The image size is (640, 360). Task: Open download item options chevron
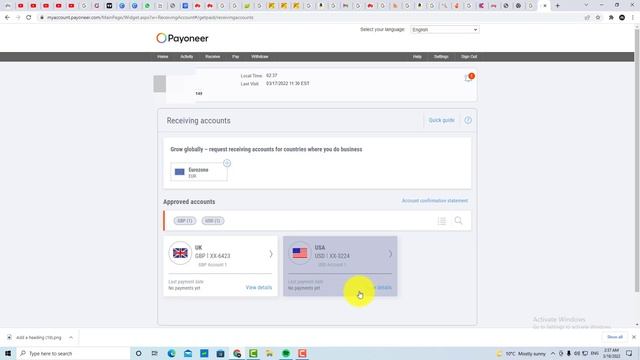(71, 338)
